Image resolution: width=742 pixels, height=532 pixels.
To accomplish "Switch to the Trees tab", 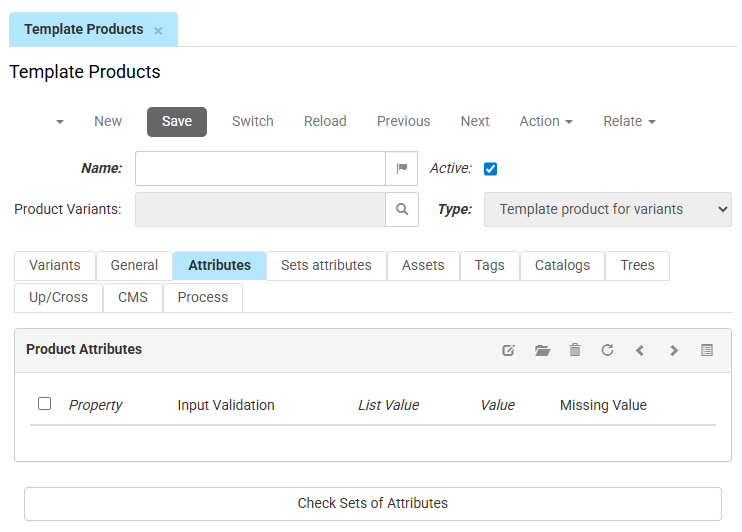I will [637, 266].
